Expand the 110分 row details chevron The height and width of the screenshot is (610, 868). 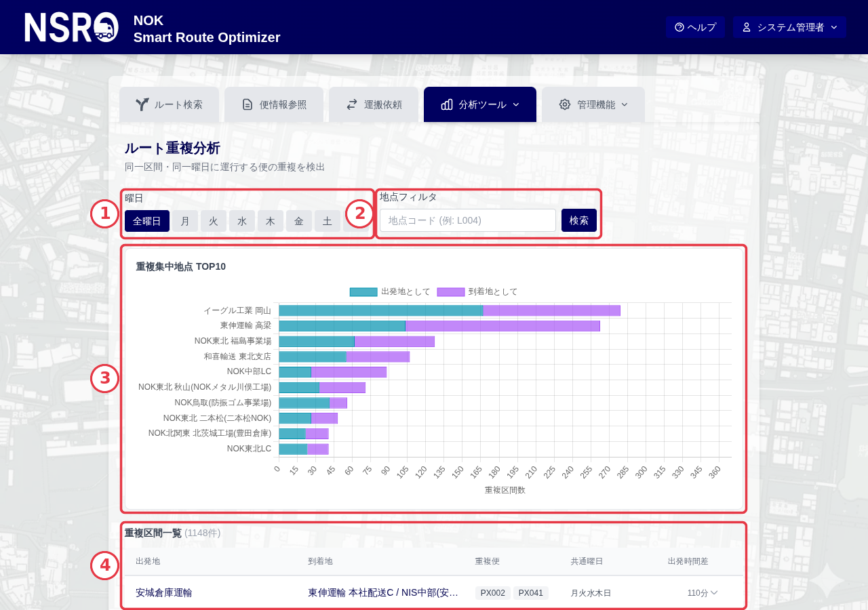tap(713, 593)
